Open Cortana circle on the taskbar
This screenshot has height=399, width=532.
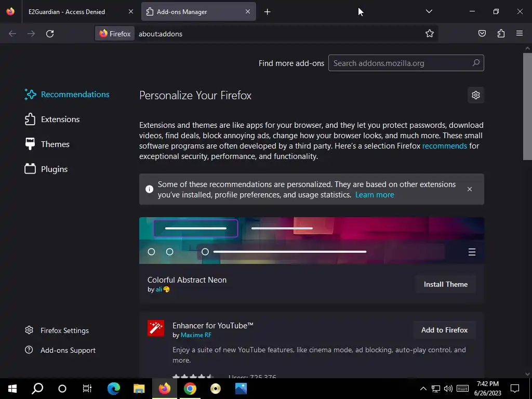click(x=62, y=389)
